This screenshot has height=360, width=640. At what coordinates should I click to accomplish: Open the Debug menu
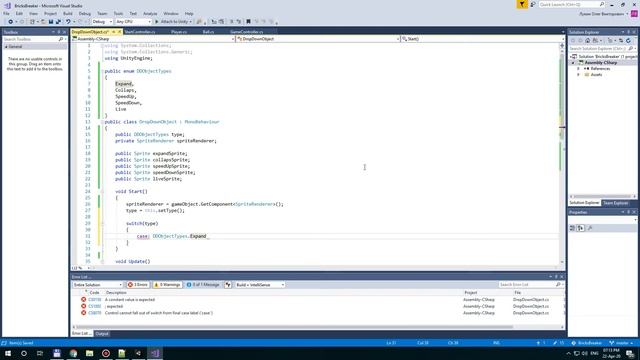coord(85,13)
